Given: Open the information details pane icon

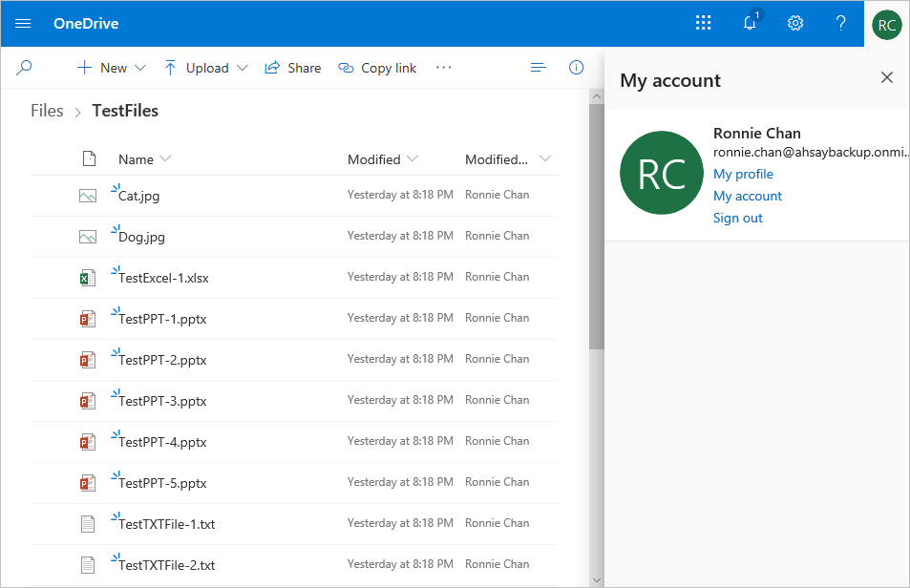Looking at the screenshot, I should pos(576,68).
